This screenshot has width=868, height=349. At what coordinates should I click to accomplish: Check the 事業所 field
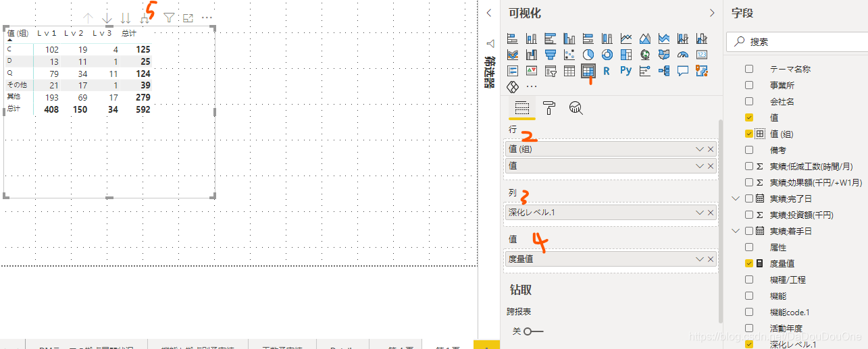point(749,85)
